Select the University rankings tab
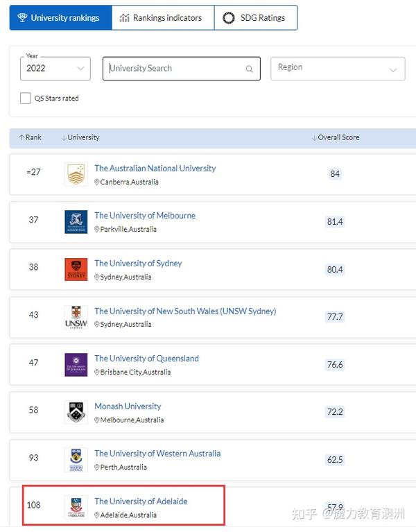 point(61,17)
